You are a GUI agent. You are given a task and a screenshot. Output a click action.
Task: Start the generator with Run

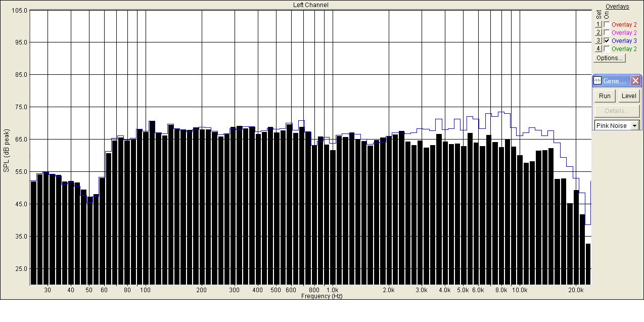click(605, 96)
